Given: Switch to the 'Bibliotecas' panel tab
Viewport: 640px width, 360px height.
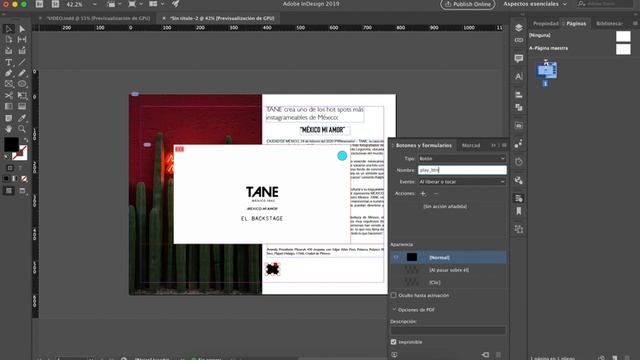Looking at the screenshot, I should tap(609, 24).
